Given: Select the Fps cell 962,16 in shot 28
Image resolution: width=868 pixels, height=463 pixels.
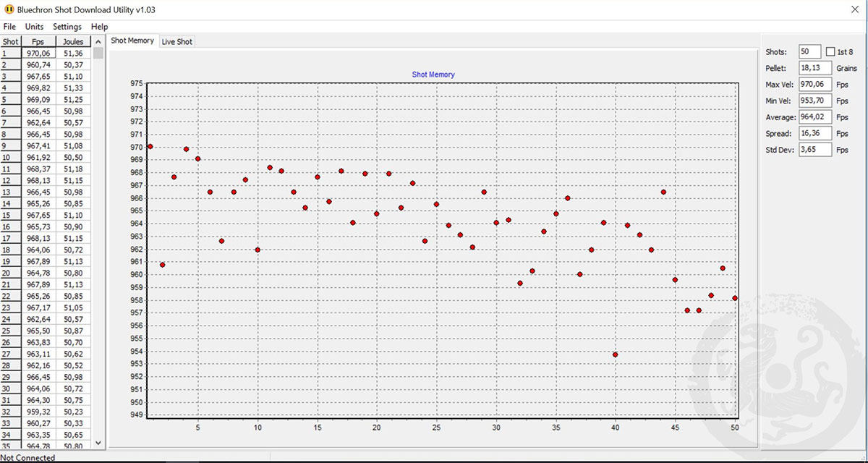Looking at the screenshot, I should (x=38, y=365).
